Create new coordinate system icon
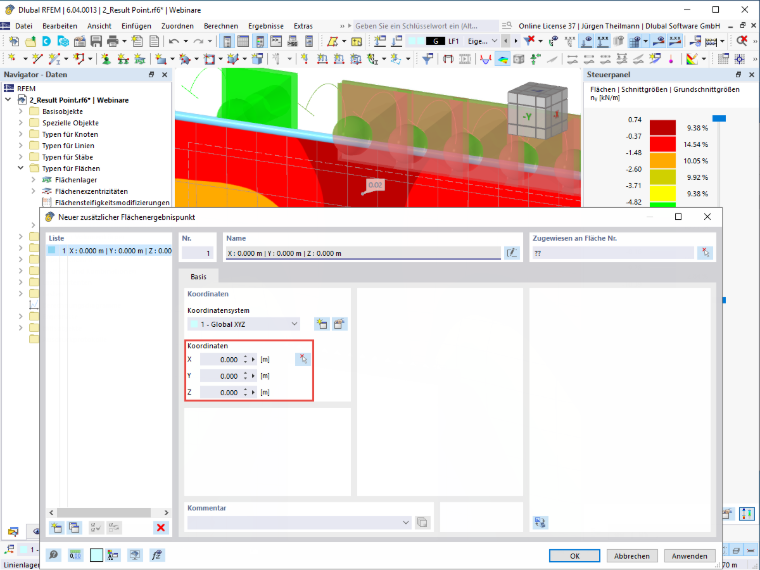 [x=322, y=324]
